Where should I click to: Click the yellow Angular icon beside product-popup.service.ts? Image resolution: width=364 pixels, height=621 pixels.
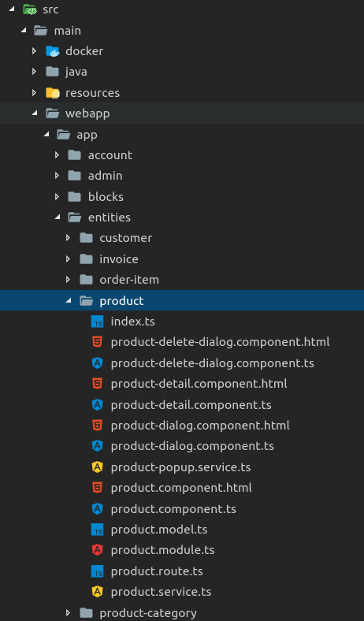(x=97, y=467)
